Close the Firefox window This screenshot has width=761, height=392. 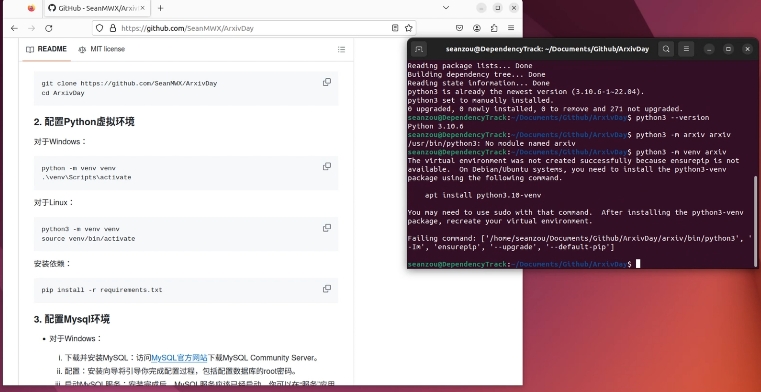pos(514,8)
